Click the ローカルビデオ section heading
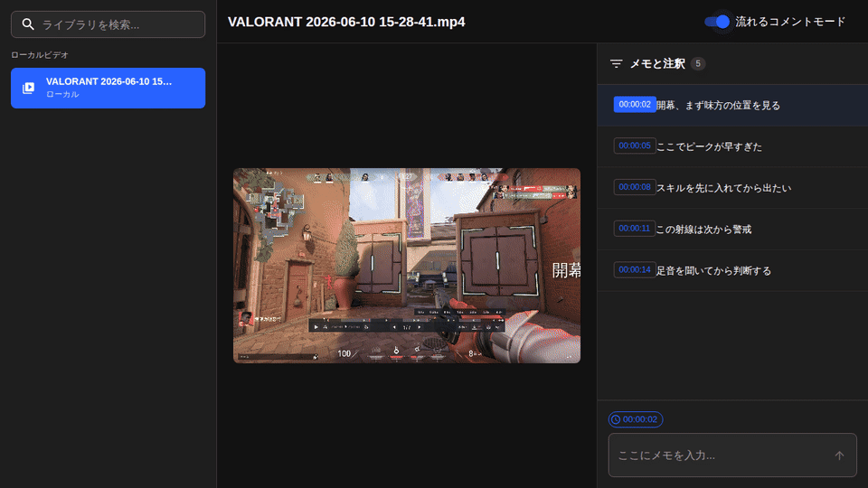This screenshot has width=868, height=488. (40, 55)
